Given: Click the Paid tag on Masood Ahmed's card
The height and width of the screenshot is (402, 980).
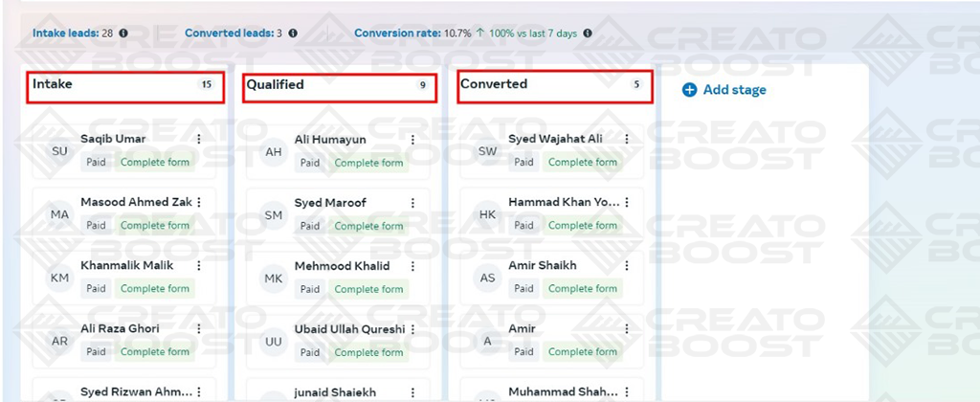Looking at the screenshot, I should [x=96, y=226].
